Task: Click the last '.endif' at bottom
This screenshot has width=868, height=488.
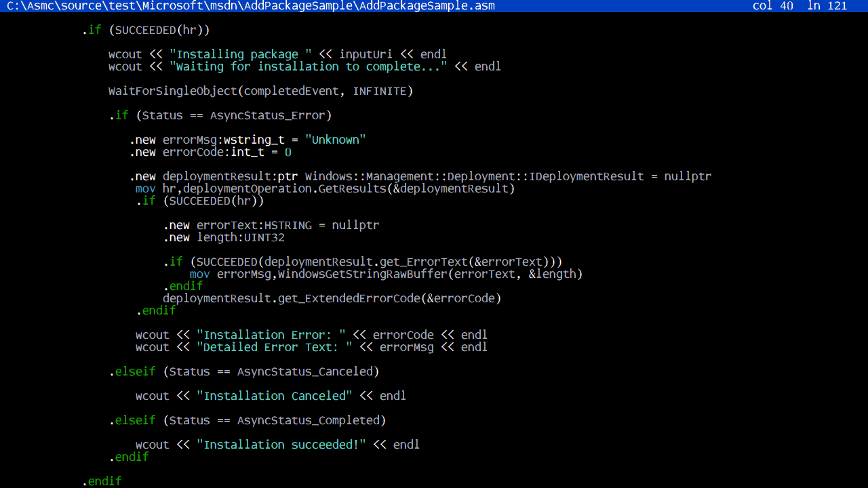Action: (x=102, y=482)
